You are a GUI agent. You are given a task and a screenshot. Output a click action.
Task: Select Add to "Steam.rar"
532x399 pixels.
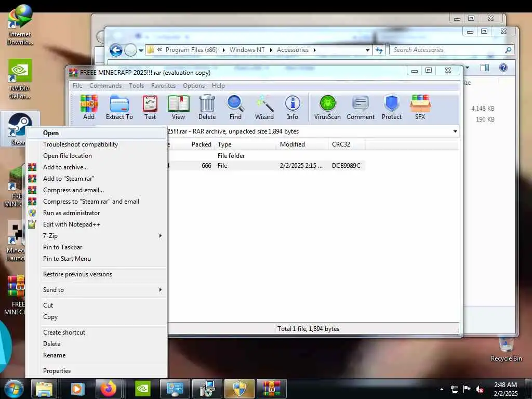tap(97, 179)
